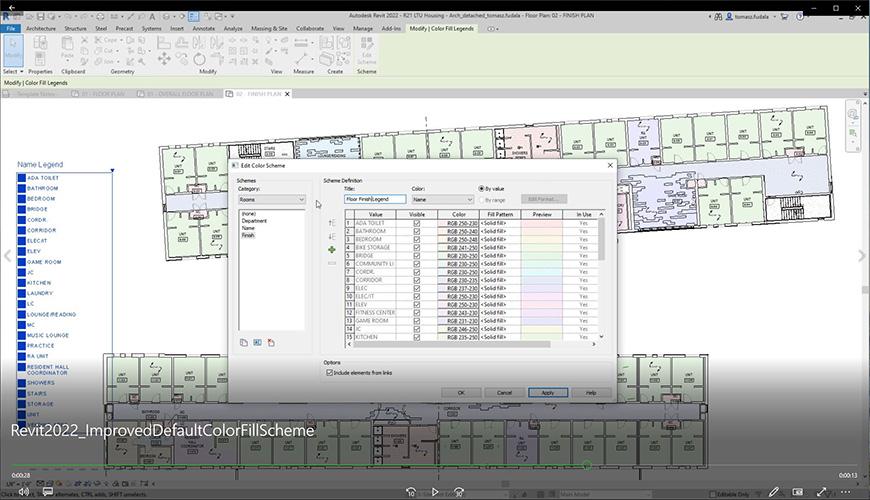Skip forward 30 seconds
Image resolution: width=870 pixels, height=500 pixels.
459,492
